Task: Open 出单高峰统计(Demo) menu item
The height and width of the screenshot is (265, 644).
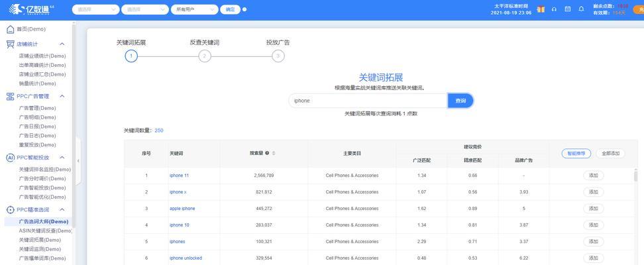Action: pyautogui.click(x=42, y=65)
